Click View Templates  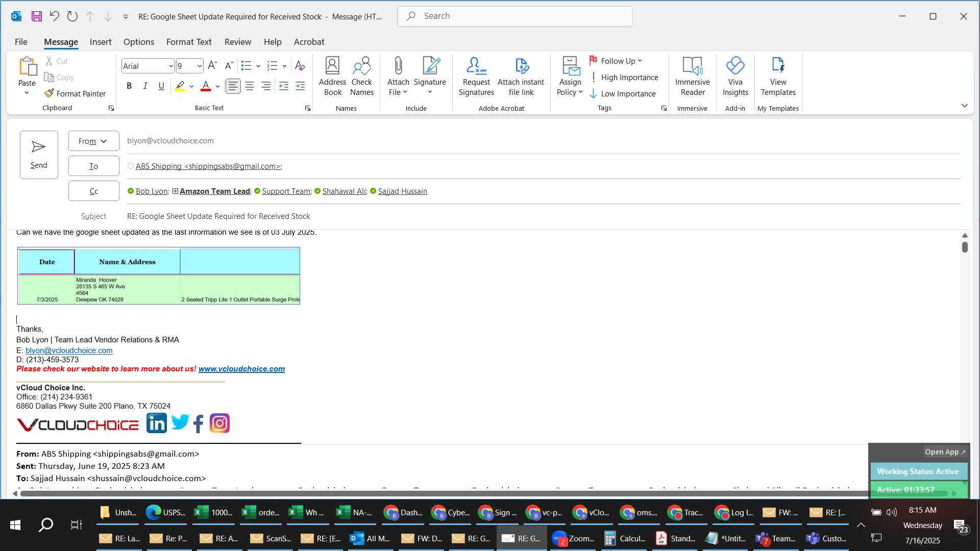coord(778,76)
